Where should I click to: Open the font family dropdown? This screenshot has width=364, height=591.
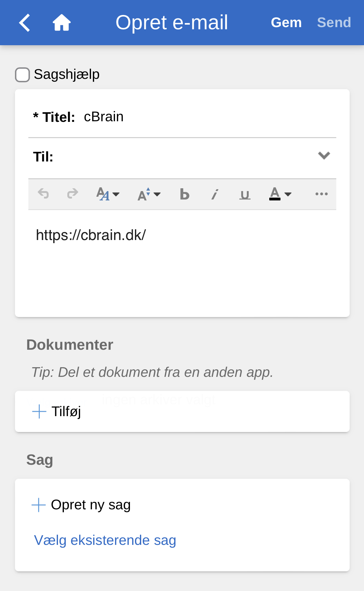click(x=108, y=194)
